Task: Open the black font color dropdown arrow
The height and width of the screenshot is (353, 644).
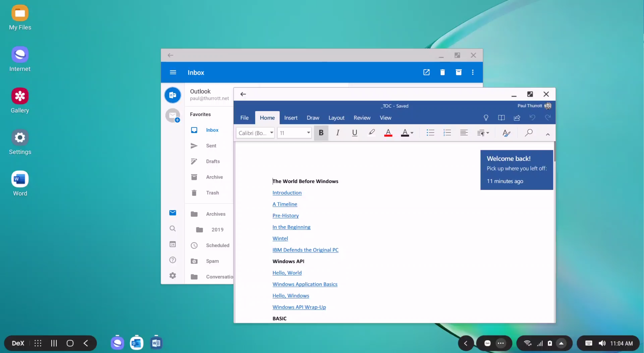Action: [x=412, y=133]
